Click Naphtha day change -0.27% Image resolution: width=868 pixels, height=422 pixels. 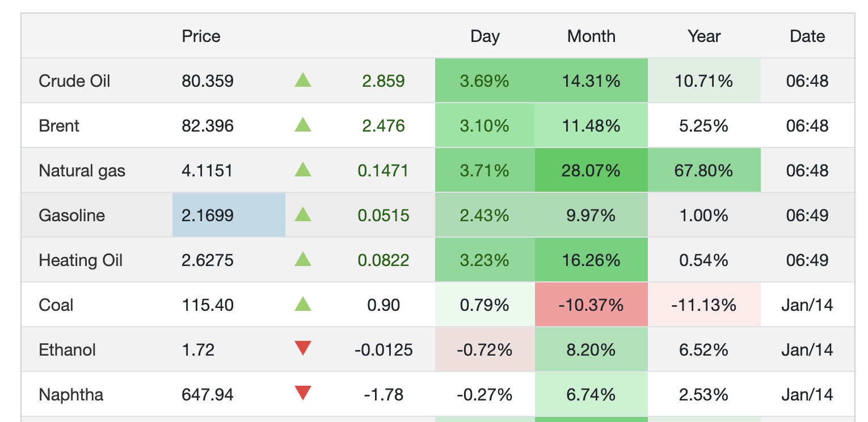coord(484,394)
